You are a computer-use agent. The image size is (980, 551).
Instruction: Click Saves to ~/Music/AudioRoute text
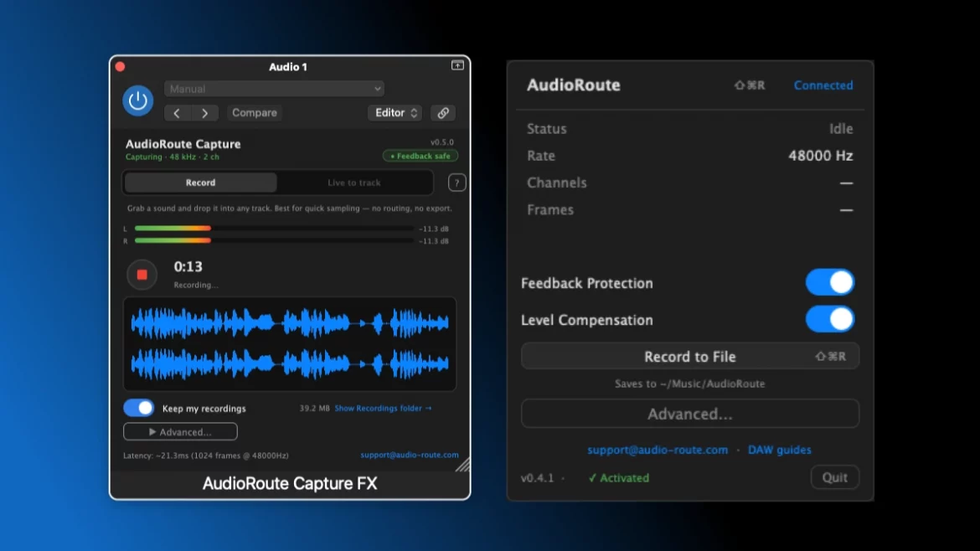click(x=690, y=384)
